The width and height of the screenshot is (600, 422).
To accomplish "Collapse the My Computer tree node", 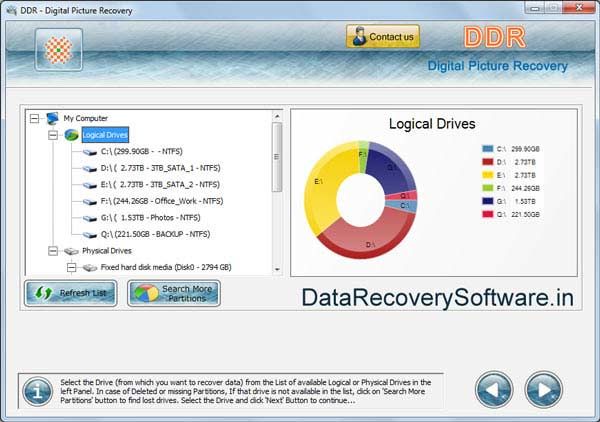I will (x=34, y=118).
